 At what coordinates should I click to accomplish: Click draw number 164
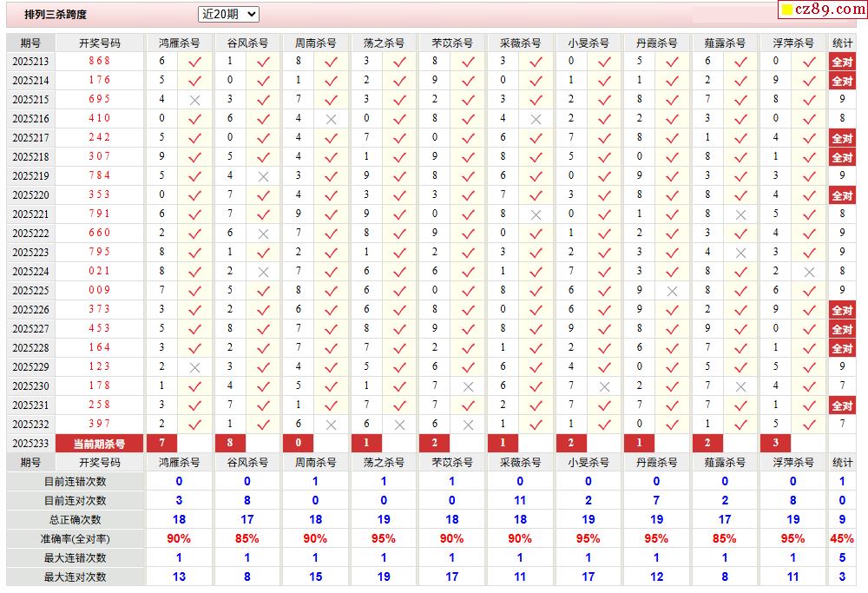100,347
